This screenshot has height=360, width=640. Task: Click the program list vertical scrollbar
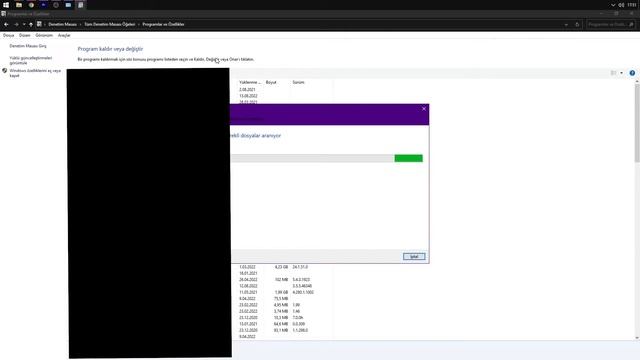[637, 124]
